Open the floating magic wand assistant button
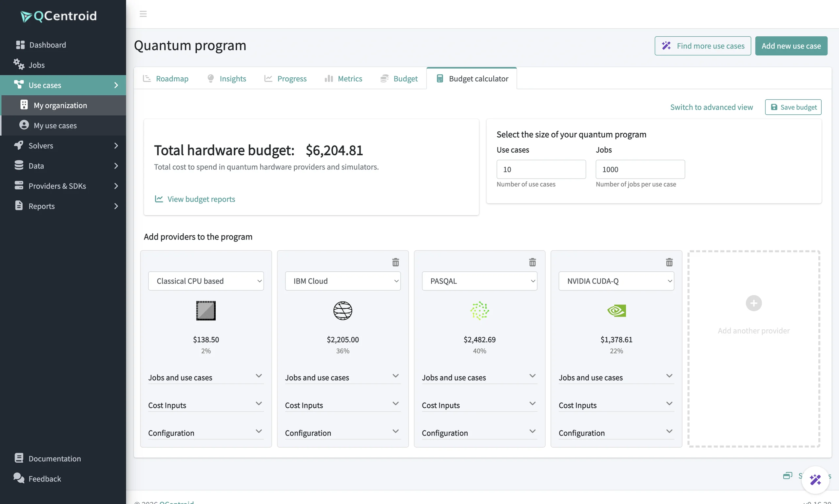The width and height of the screenshot is (839, 504). (815, 479)
